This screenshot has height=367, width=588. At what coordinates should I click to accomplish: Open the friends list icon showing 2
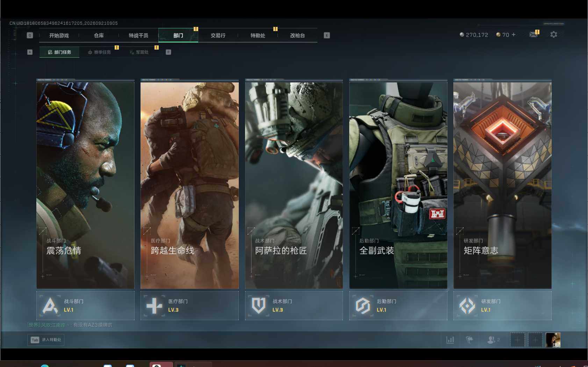point(493,340)
